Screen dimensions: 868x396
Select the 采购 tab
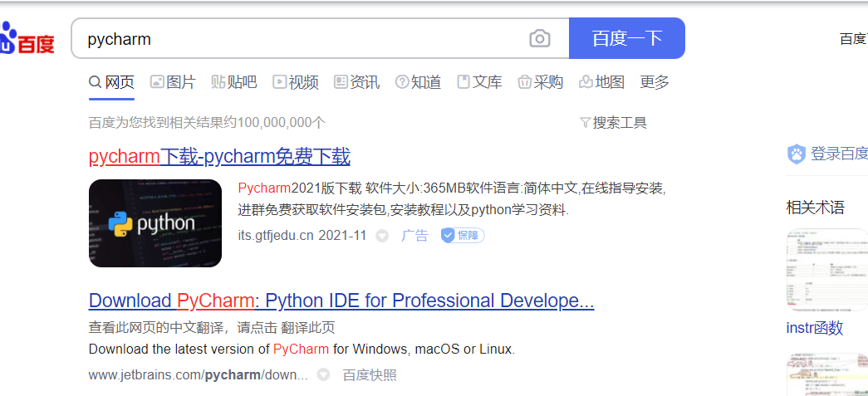(540, 82)
